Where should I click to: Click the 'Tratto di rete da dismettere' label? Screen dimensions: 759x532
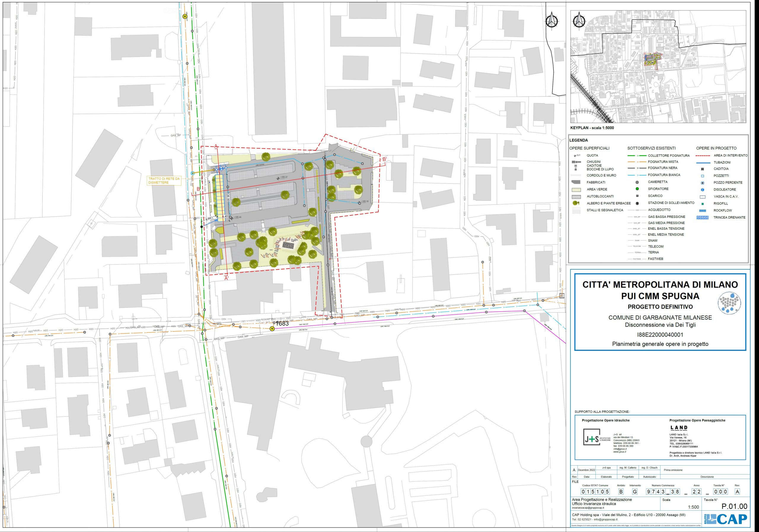pos(164,181)
